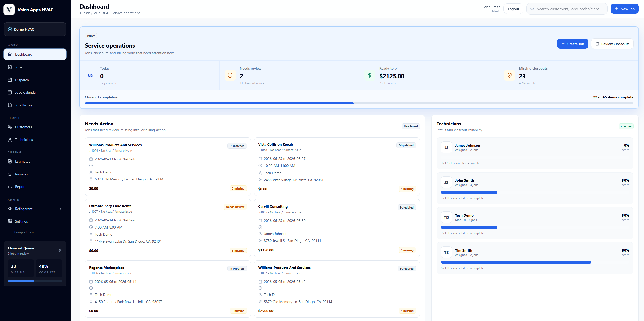Click the 23 MISSING tile in Closeout Queue
The image size is (644, 321).
click(x=21, y=268)
